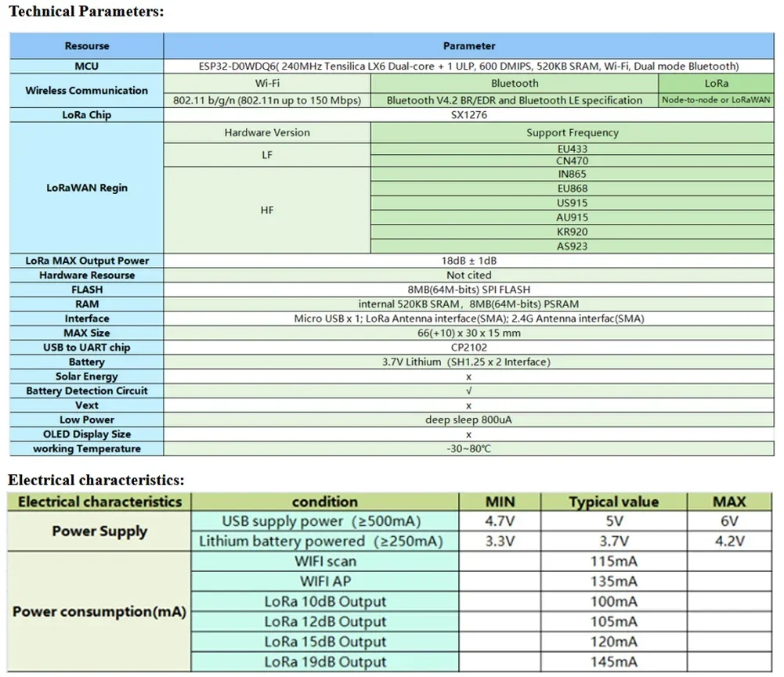Click the AS923 frequency cell

572,247
